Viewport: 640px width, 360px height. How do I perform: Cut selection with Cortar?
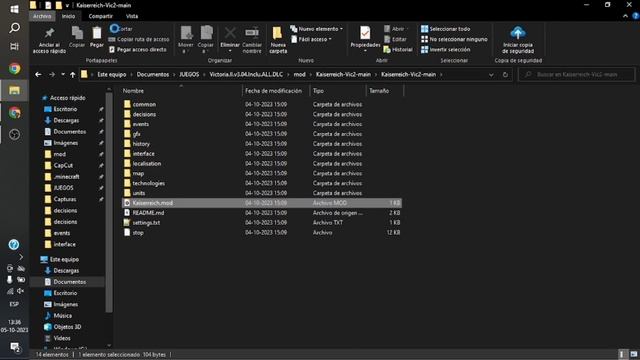tap(121, 29)
